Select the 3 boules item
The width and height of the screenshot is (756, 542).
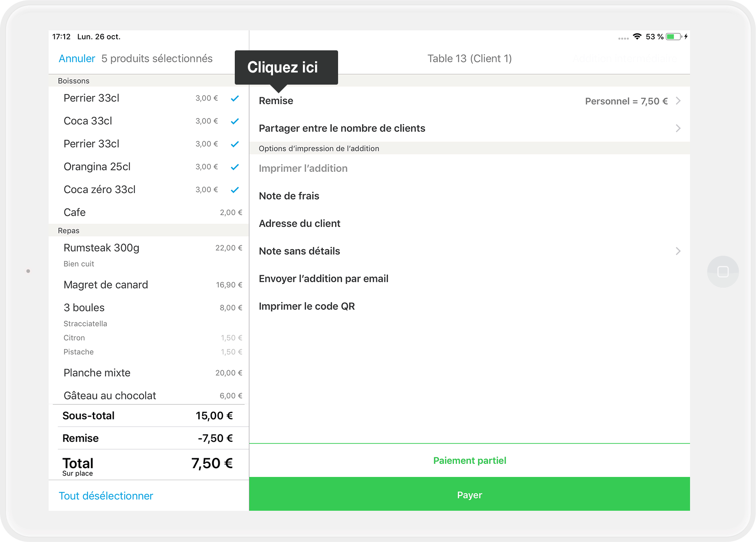click(149, 308)
